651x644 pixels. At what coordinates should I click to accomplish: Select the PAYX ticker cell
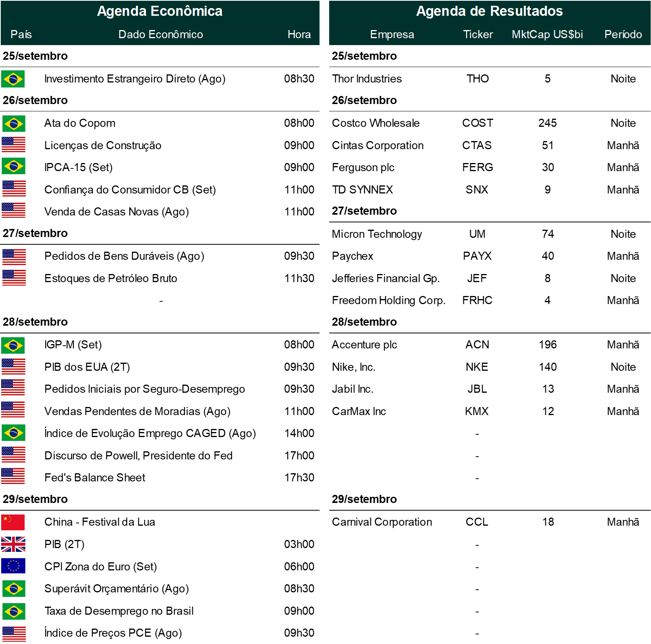(x=477, y=256)
